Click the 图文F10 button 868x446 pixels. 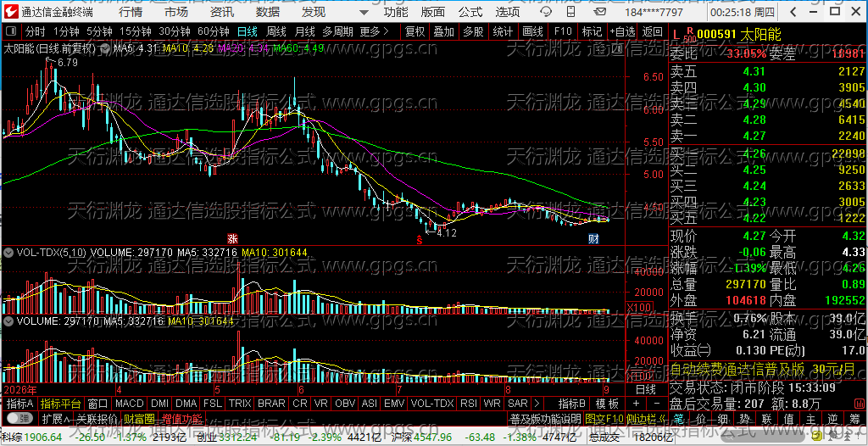click(x=604, y=418)
